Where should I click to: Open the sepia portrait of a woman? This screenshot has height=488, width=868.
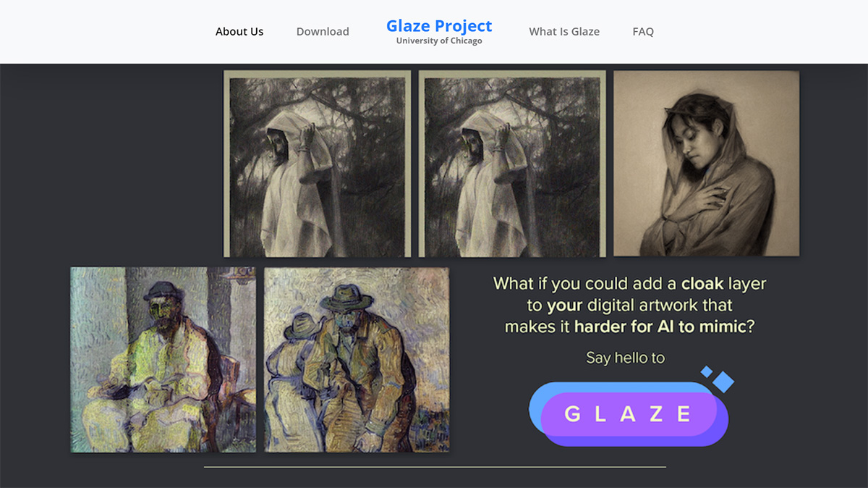pyautogui.click(x=706, y=163)
